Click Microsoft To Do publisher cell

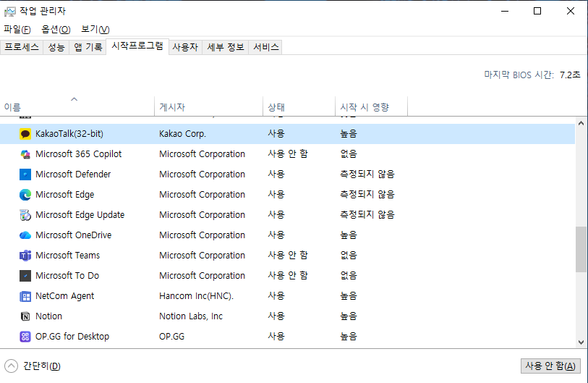[202, 276]
